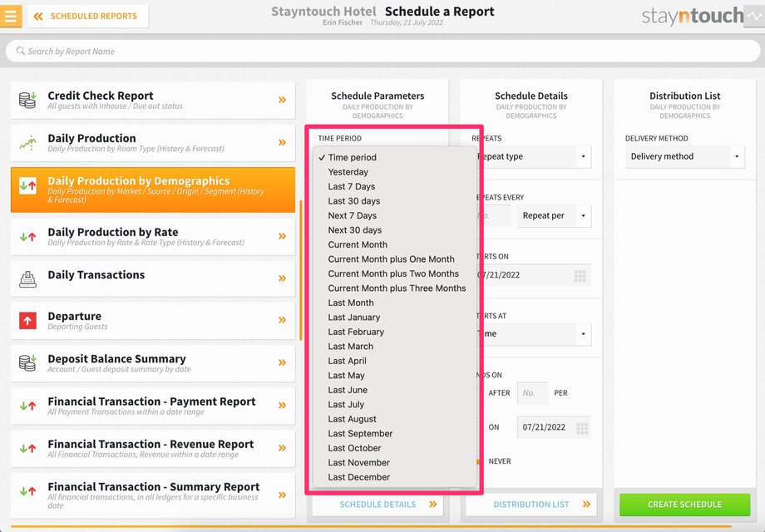Image resolution: width=765 pixels, height=532 pixels.
Task: Select Last December option
Action: point(394,477)
